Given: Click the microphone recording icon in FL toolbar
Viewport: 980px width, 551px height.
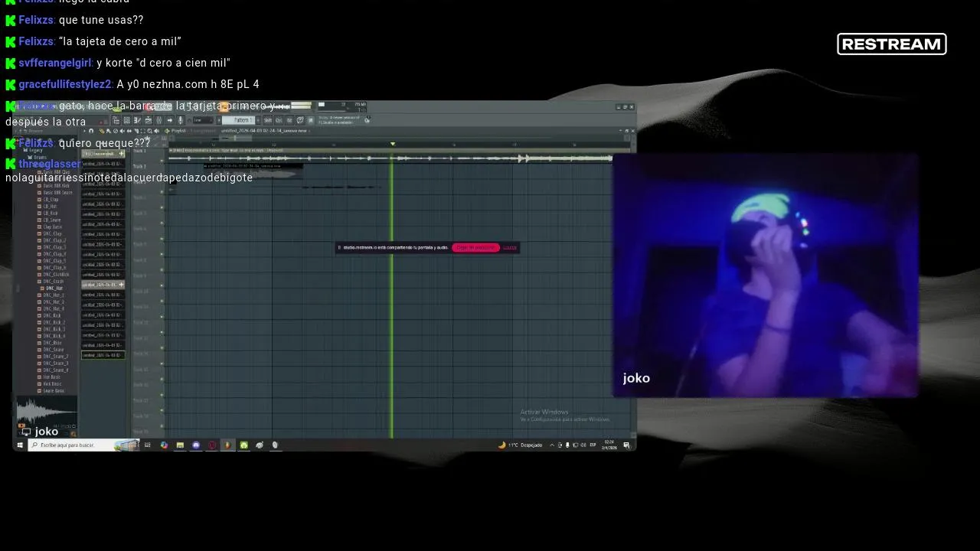Looking at the screenshot, I should point(180,120).
